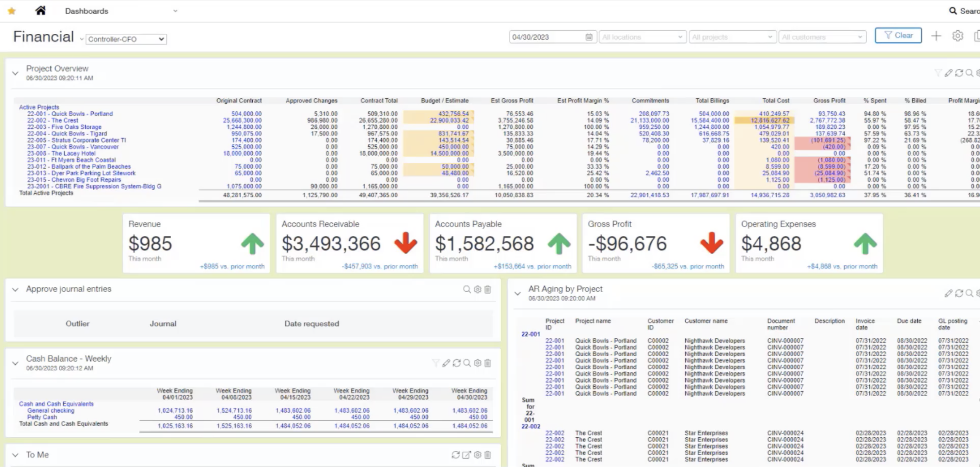Open project 22-002 - The Crest link
The height and width of the screenshot is (467, 980).
click(52, 120)
